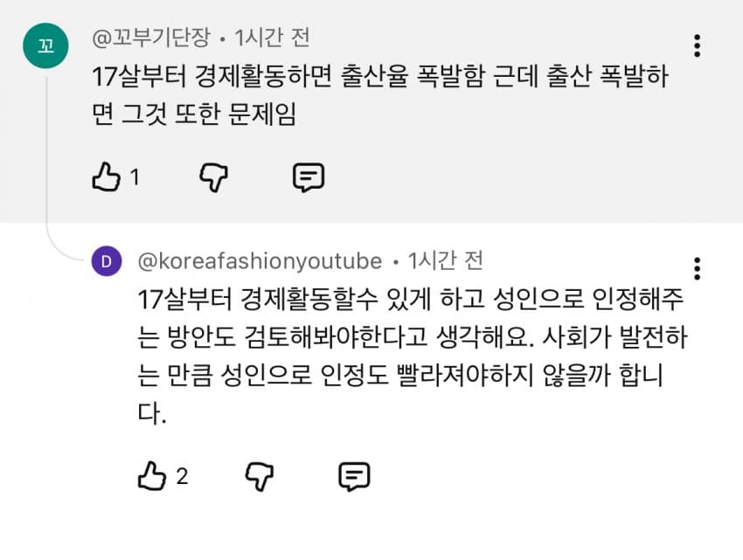Like the comment by @꼬부기단장
This screenshot has height=560, width=743.
click(105, 177)
